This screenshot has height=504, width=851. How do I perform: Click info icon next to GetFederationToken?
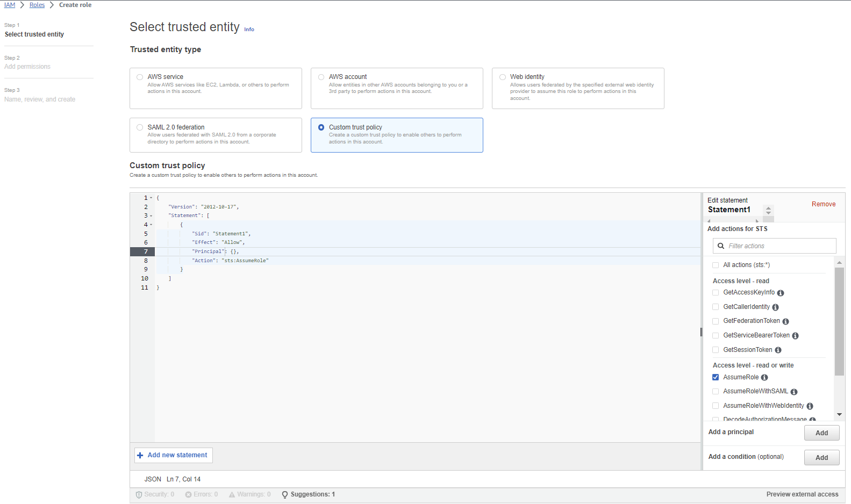pyautogui.click(x=785, y=321)
